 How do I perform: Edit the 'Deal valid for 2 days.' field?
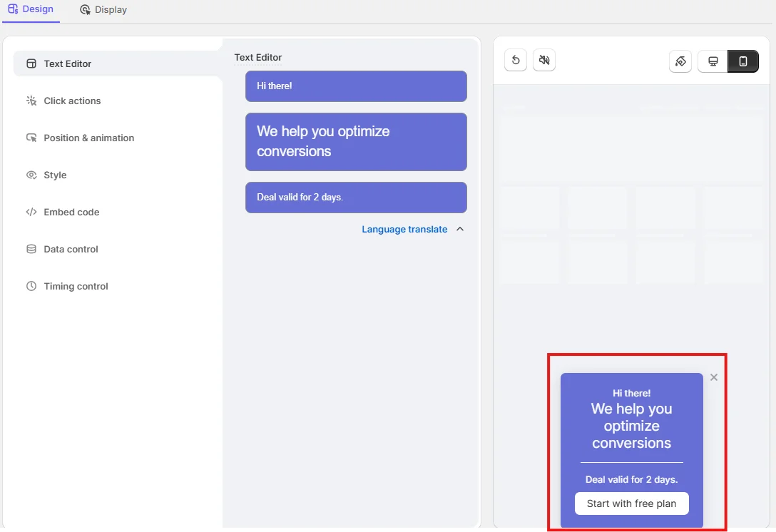click(356, 197)
